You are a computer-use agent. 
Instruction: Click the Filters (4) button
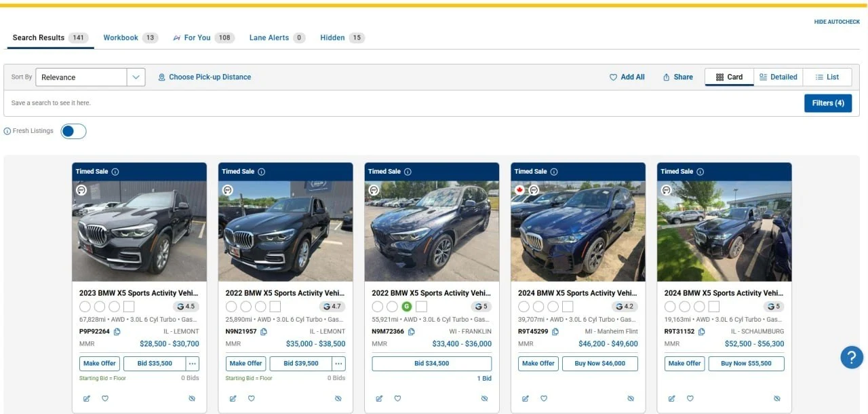pos(828,103)
